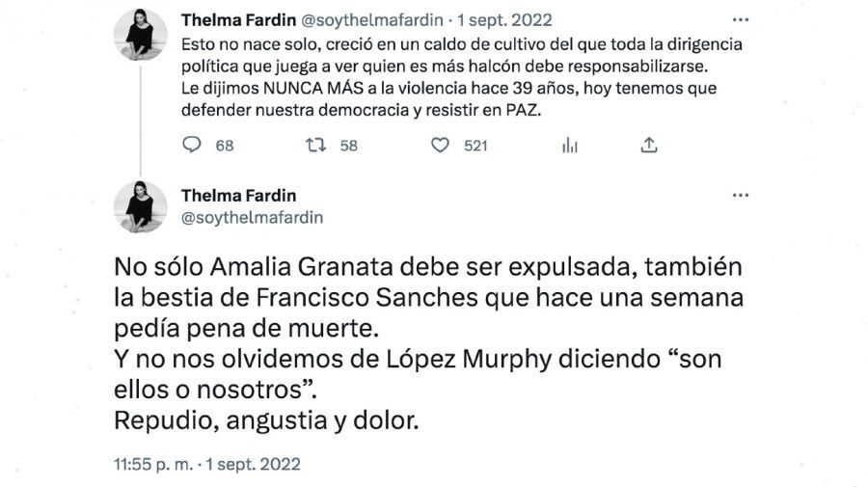The image size is (868, 487).
Task: Click the 521 likes count
Action: coord(475,146)
